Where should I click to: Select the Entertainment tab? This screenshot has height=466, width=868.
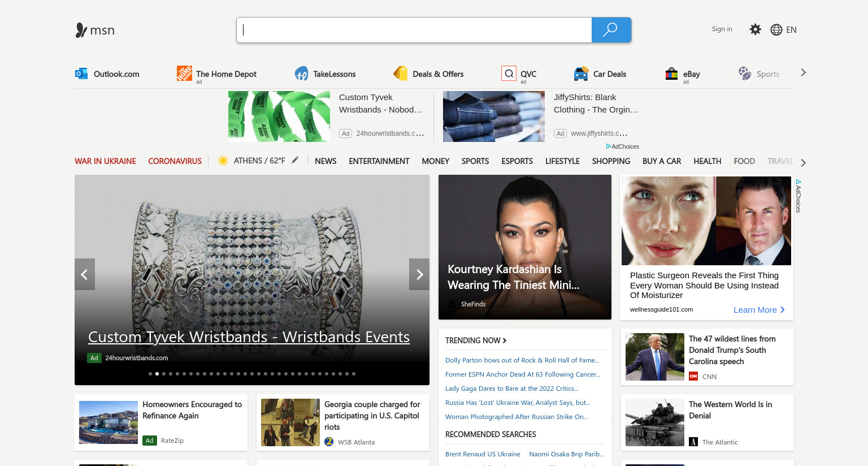379,161
